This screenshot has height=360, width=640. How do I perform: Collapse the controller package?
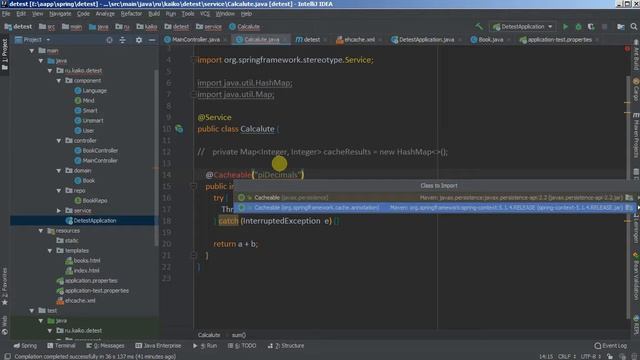click(x=59, y=140)
